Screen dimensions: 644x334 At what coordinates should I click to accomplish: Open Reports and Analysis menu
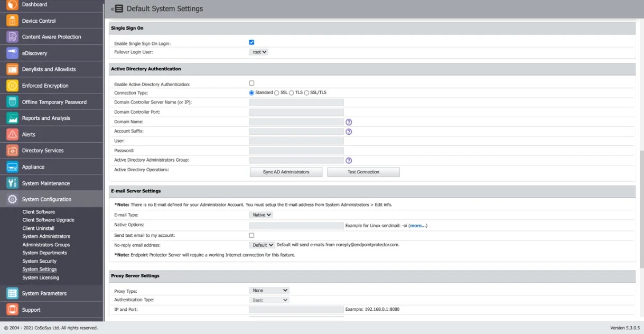(51, 118)
